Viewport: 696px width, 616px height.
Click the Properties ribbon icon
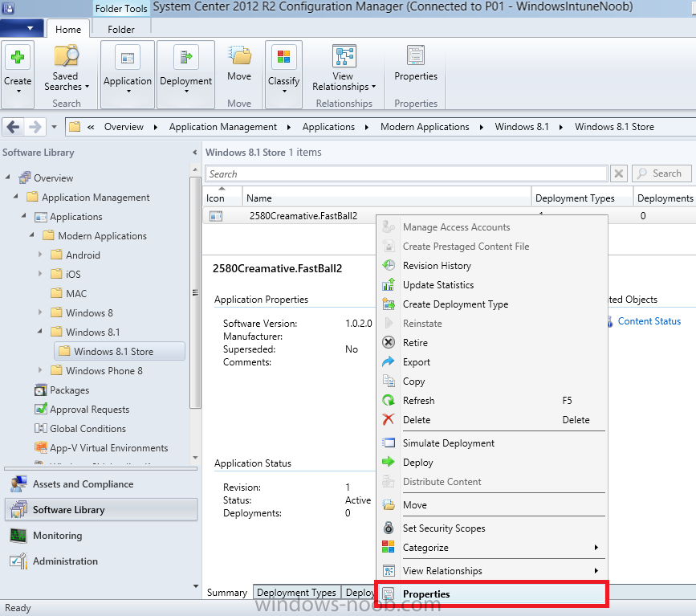coord(416,55)
